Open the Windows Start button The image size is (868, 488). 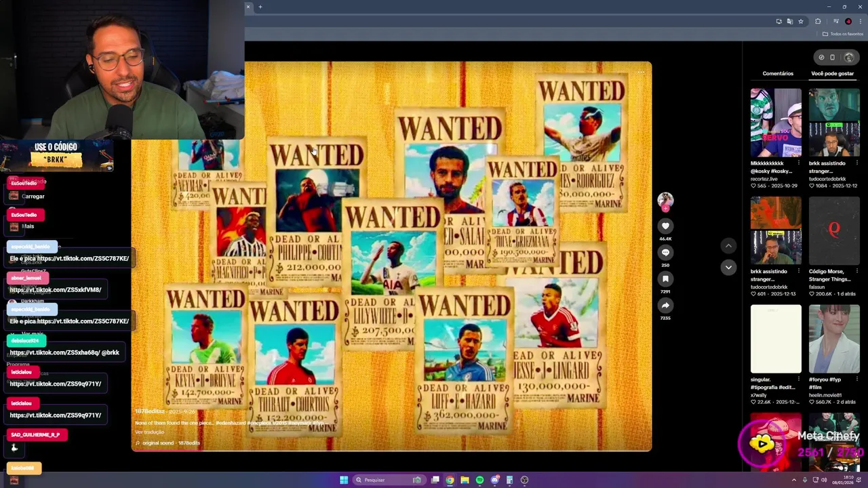[344, 480]
